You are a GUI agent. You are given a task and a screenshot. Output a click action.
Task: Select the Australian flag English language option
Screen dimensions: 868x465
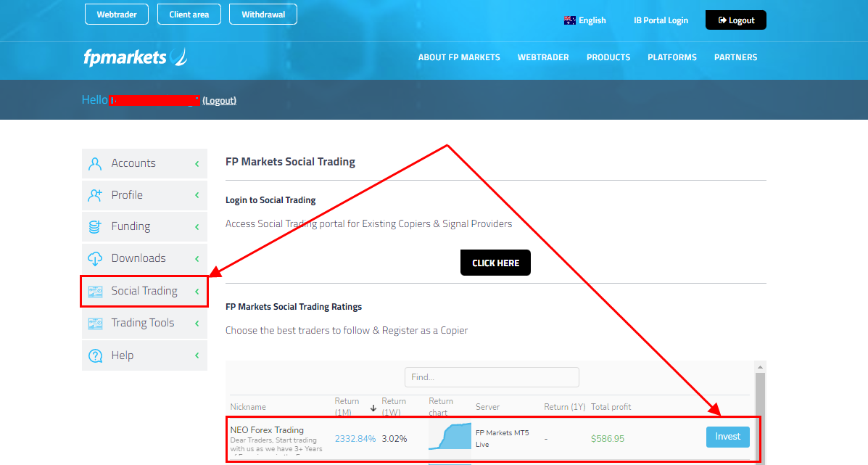click(584, 20)
